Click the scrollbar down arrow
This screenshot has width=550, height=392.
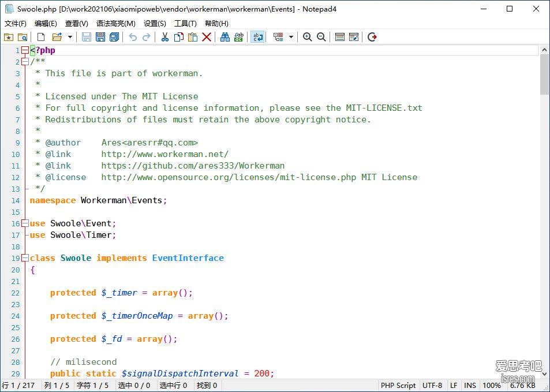pyautogui.click(x=544, y=374)
